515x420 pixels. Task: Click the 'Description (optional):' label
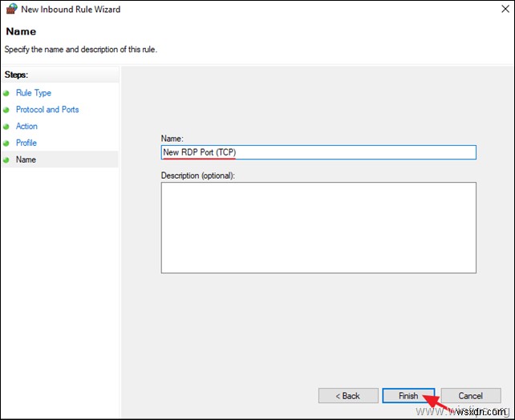197,176
